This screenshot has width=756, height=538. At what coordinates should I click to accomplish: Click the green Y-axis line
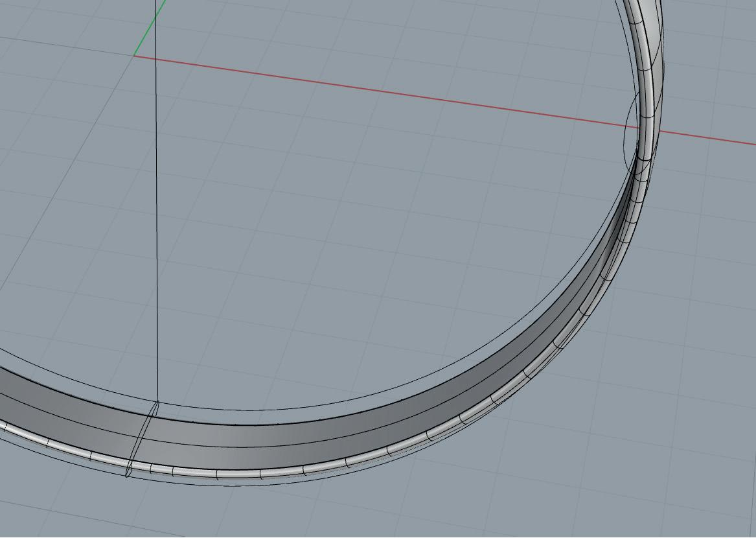150,27
